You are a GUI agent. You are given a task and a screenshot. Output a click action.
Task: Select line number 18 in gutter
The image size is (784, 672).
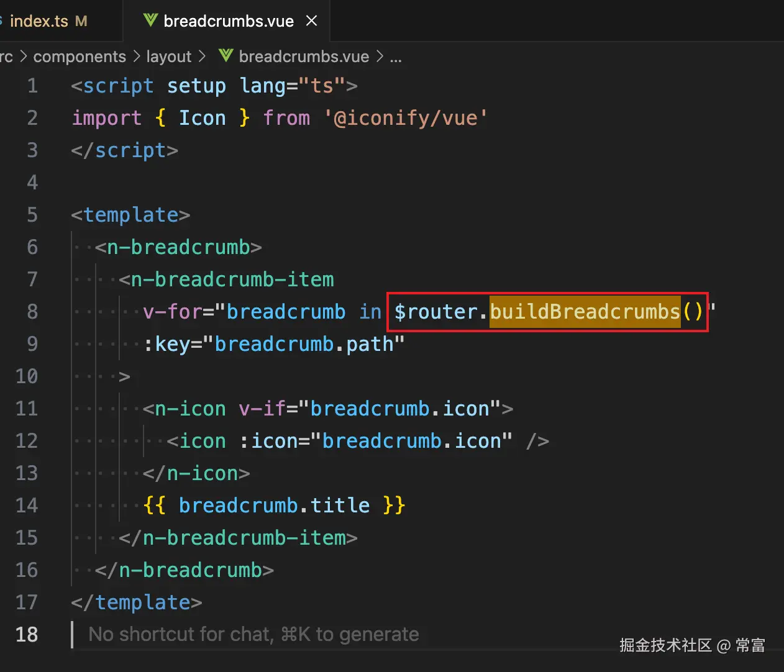(27, 635)
